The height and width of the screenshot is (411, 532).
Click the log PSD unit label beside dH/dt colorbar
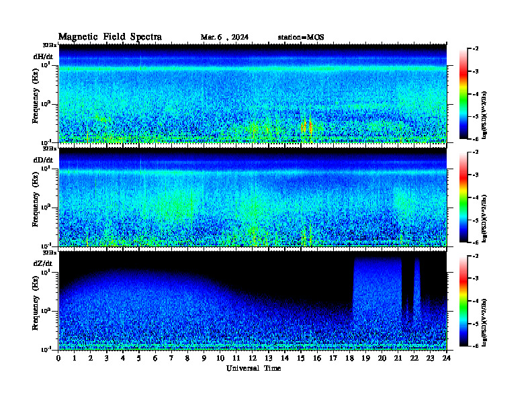coord(484,115)
